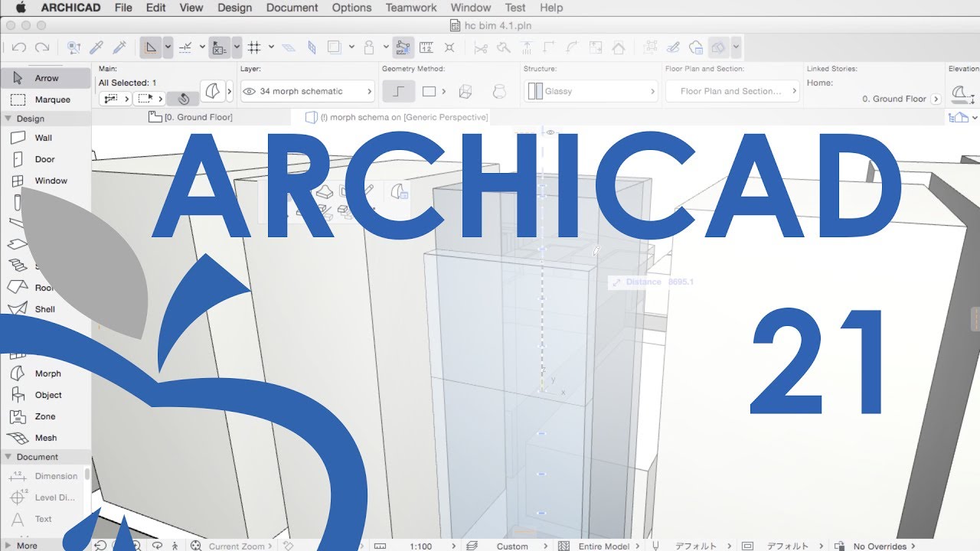Toggle the Grid Snap icon
This screenshot has width=980, height=551.
coord(255,47)
